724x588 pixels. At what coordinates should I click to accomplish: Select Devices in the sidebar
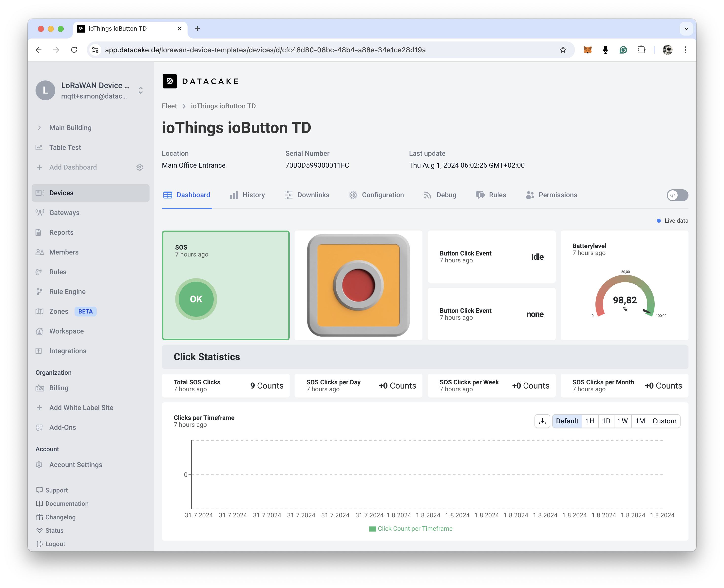point(90,193)
